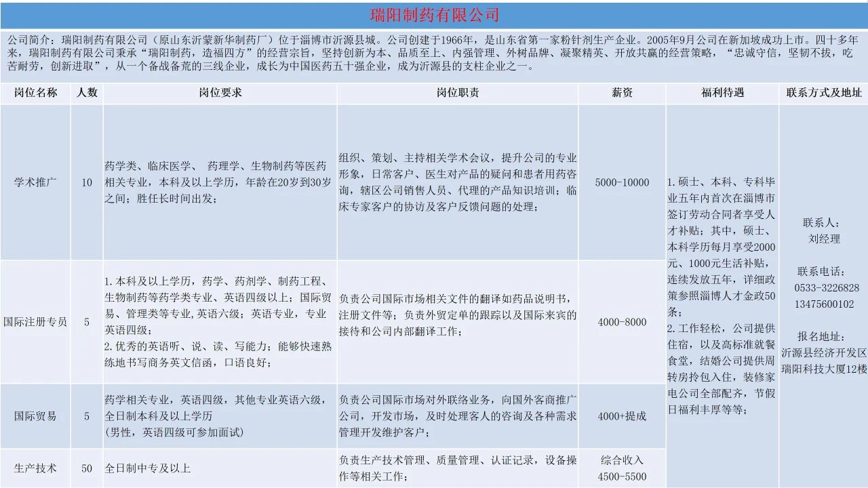Select the 国际贸易 position cell
Viewport: 868px width, 488px height.
point(35,416)
